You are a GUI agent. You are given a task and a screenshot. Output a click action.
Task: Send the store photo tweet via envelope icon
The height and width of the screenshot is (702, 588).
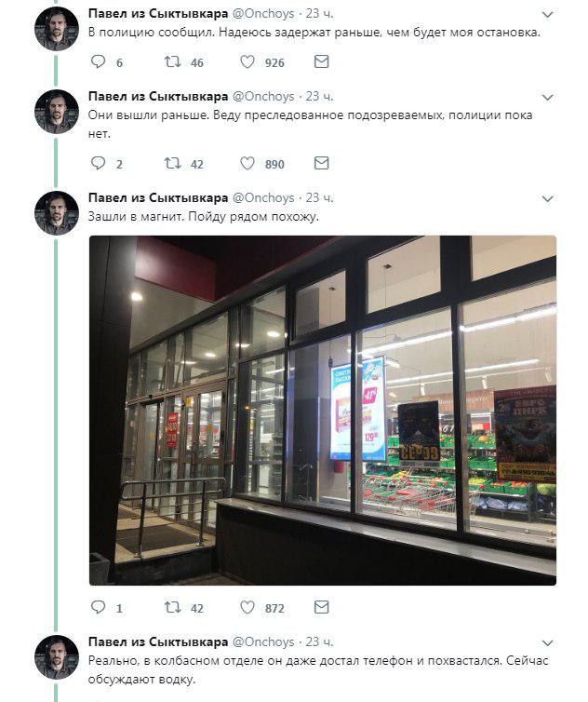321,608
